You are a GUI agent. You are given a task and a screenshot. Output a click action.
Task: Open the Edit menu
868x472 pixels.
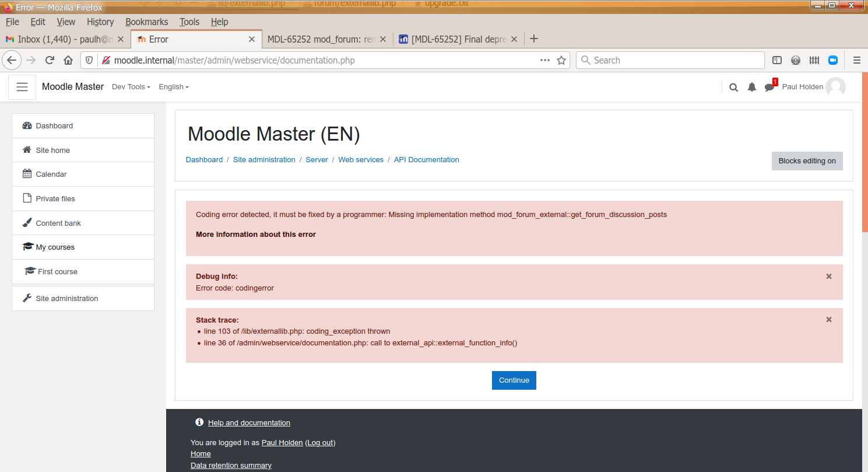click(38, 22)
